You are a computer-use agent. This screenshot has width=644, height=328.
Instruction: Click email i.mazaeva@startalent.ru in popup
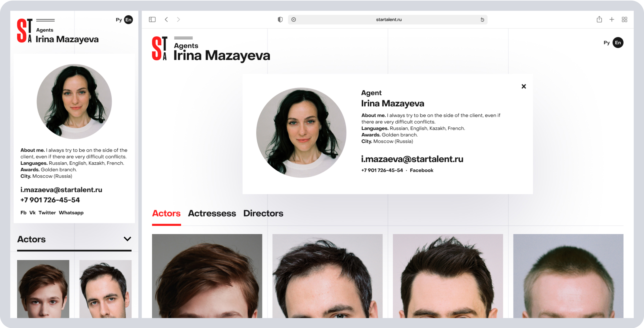tap(412, 159)
